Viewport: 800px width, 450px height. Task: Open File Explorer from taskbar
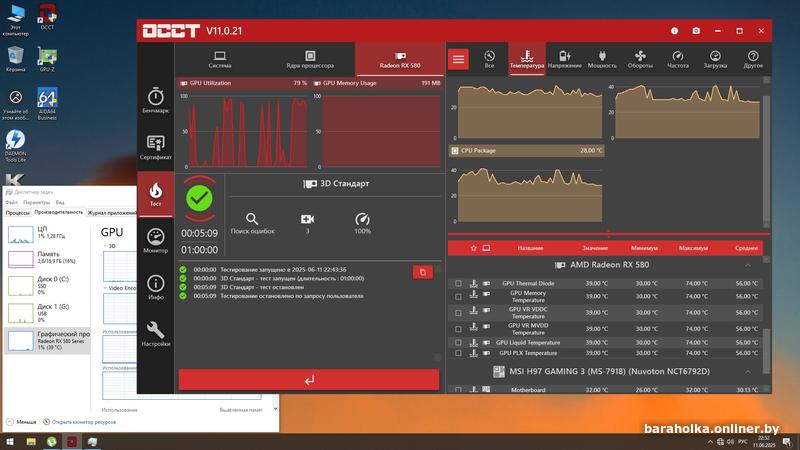pos(31,442)
